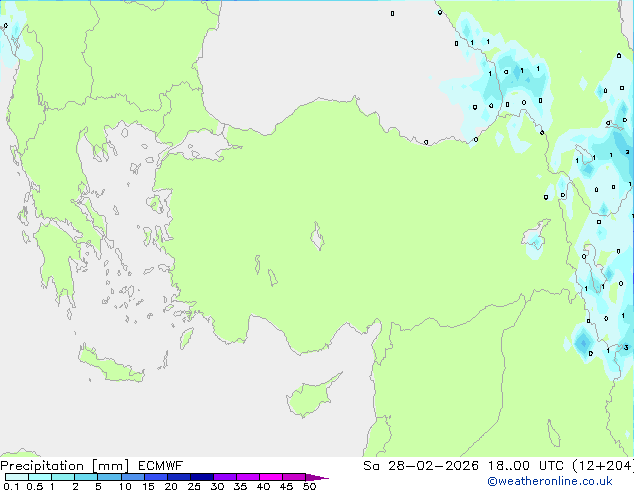Click the 1–2 mm legend color swatch
Screen dimensions: 634x490
[63, 477]
